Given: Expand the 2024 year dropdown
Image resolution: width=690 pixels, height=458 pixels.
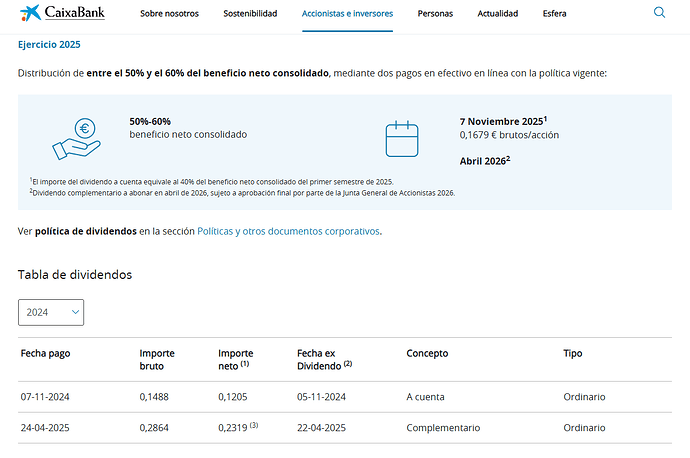Looking at the screenshot, I should pos(51,312).
